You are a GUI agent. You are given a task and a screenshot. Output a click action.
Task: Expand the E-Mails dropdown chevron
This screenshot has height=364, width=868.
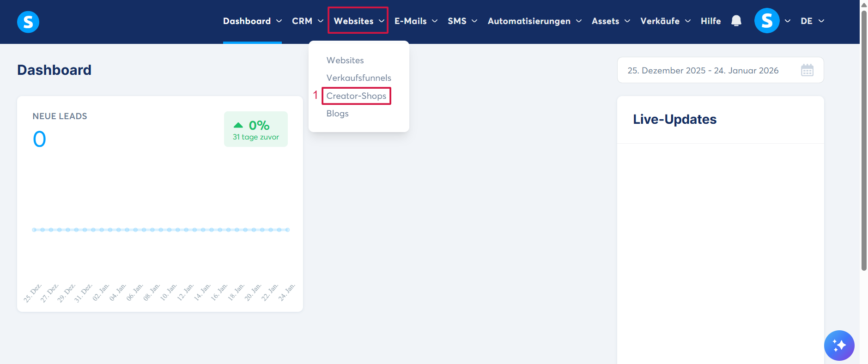pos(435,21)
